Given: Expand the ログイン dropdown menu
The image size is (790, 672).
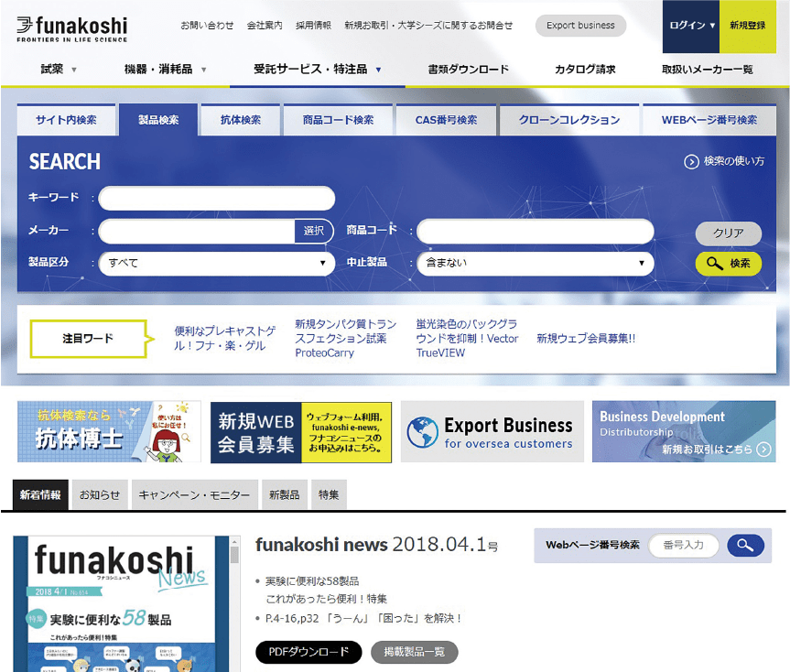Looking at the screenshot, I should 691,26.
